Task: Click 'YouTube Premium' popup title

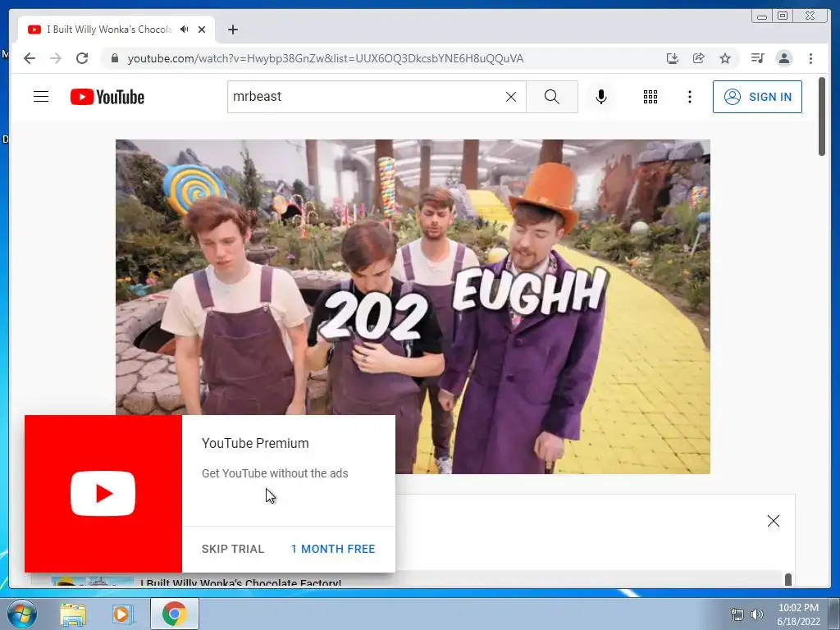Action: [x=255, y=444]
